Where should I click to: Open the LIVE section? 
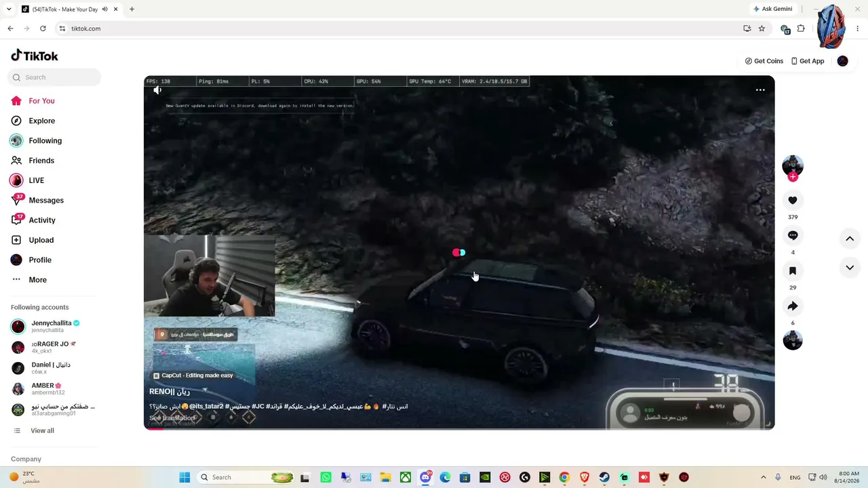27,180
